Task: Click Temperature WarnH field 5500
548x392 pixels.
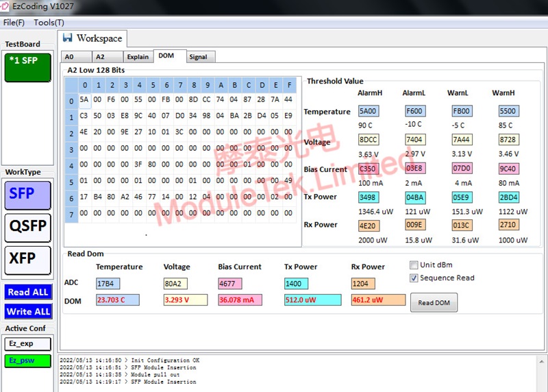Action: pyautogui.click(x=508, y=111)
